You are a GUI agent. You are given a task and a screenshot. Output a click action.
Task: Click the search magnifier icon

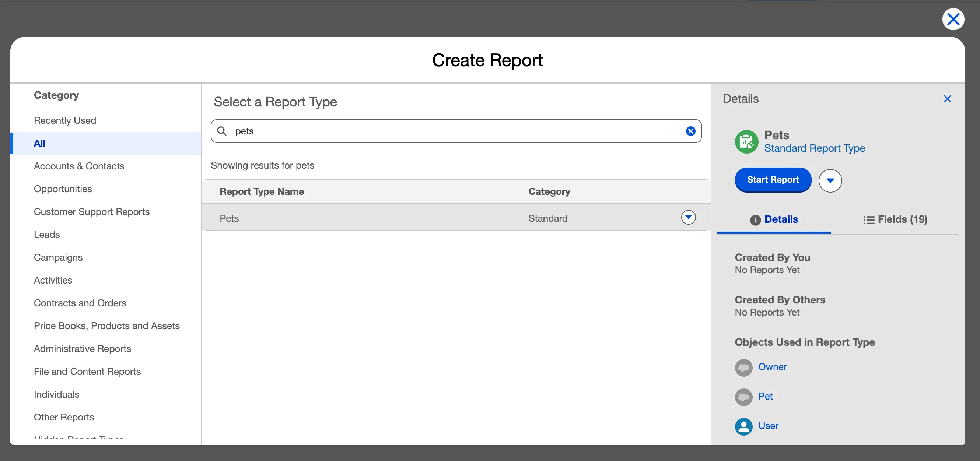coord(222,131)
